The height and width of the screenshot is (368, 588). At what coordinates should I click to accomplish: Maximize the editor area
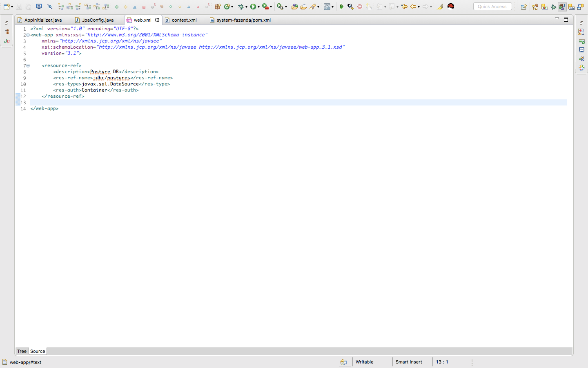coord(566,19)
